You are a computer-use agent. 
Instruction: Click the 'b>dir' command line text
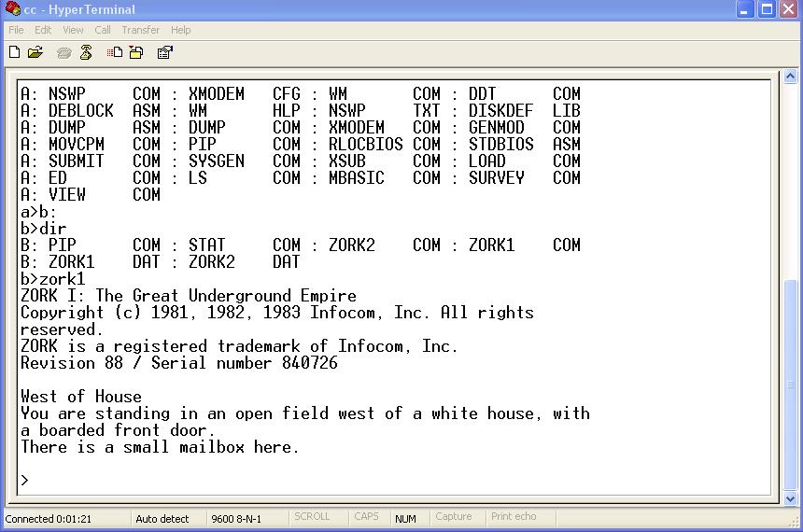pyautogui.click(x=44, y=229)
